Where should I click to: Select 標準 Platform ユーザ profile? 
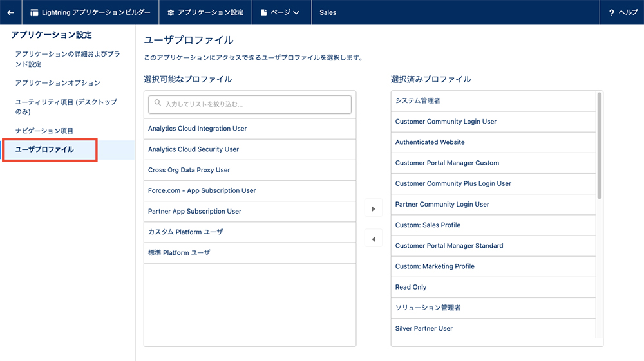click(x=250, y=253)
